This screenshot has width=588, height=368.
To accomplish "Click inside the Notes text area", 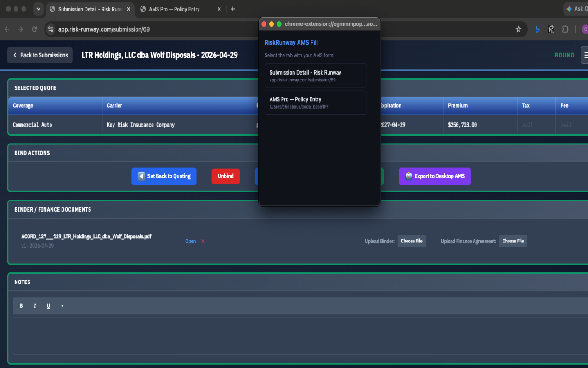I will point(300,335).
